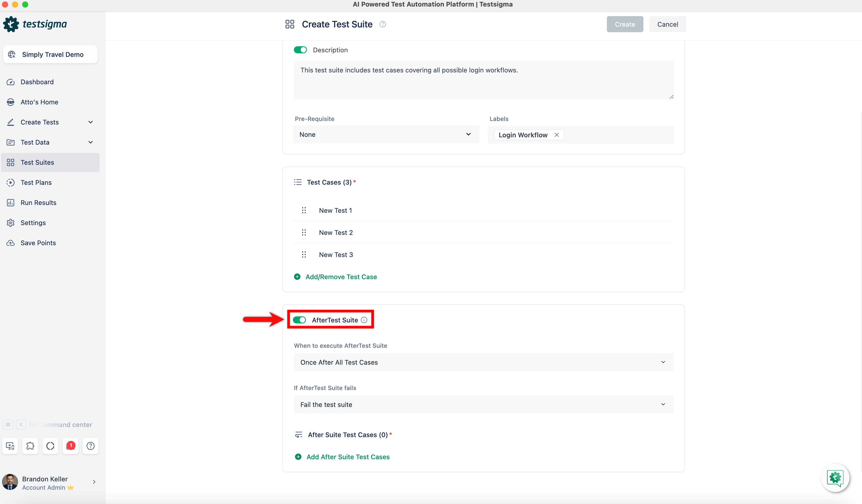Screen dimensions: 862x504
Task: Click the Cancel button
Action: (667, 24)
